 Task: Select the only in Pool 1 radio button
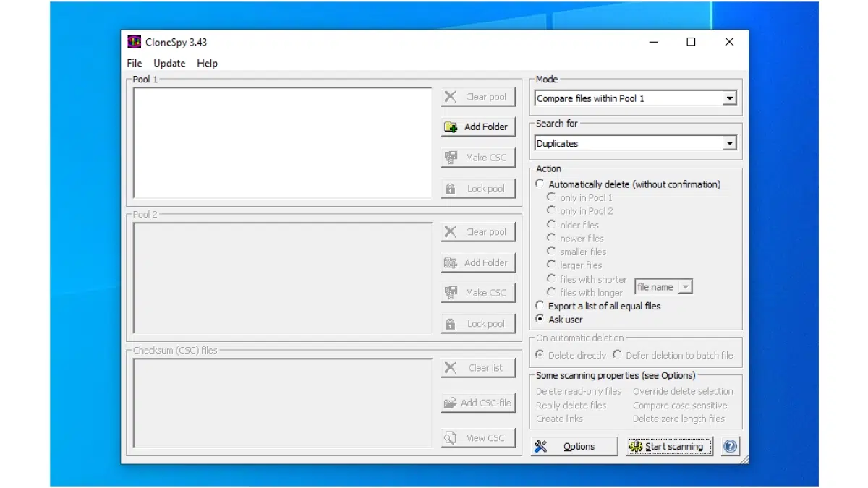click(x=551, y=197)
